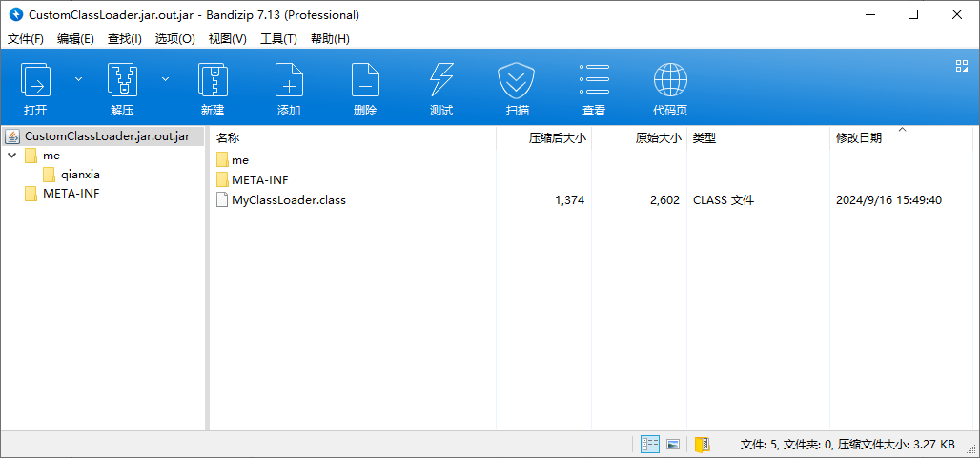Image resolution: width=980 pixels, height=458 pixels.
Task: Switch to details list view in status bar
Action: pyautogui.click(x=650, y=445)
